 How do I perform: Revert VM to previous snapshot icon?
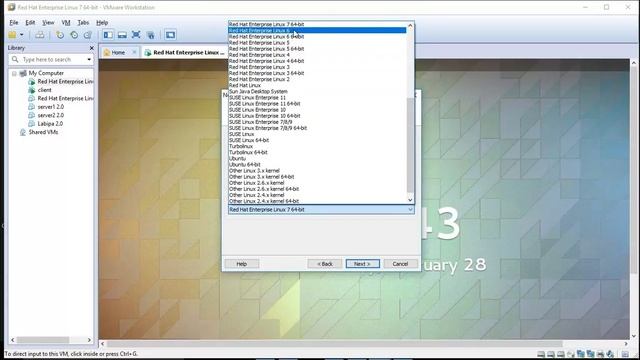coord(74,35)
